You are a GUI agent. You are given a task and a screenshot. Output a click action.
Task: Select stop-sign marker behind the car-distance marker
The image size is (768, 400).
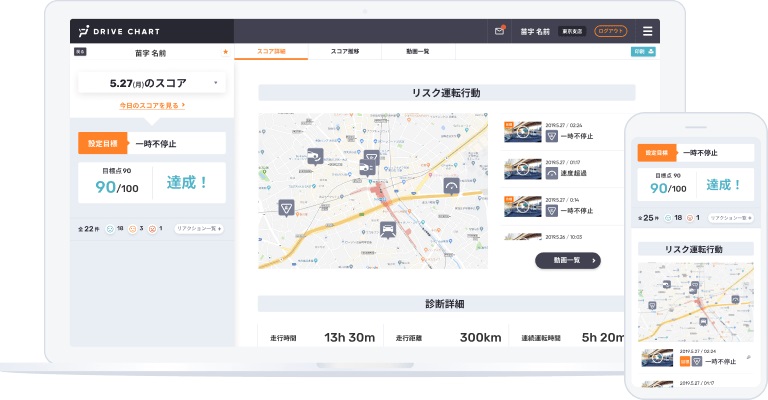[374, 156]
